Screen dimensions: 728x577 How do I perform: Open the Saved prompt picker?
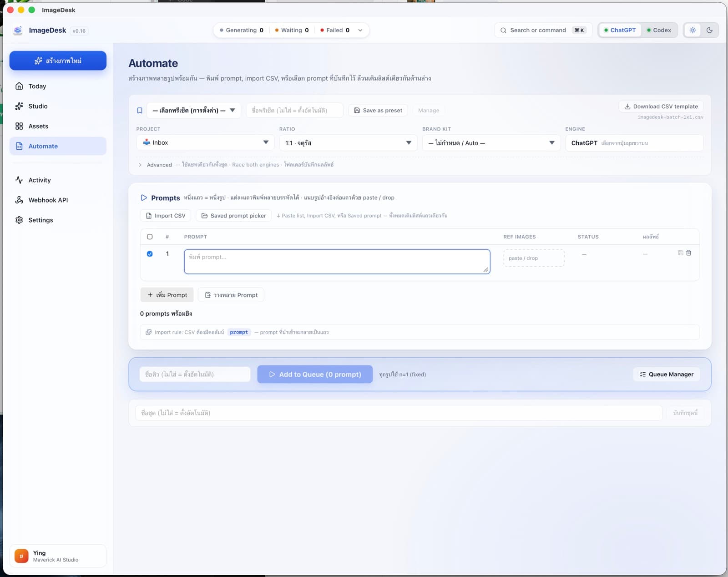[234, 216]
